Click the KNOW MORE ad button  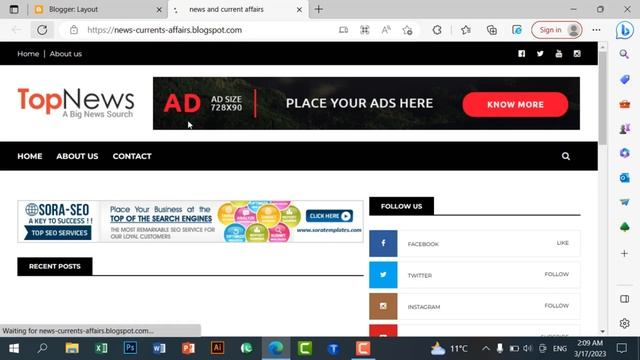(x=515, y=104)
